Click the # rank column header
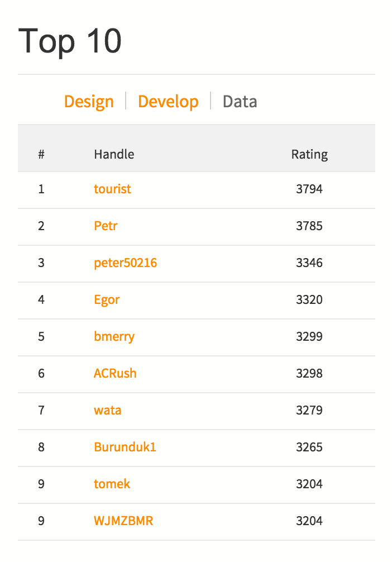Viewport: 392px width, 562px height. [x=41, y=154]
